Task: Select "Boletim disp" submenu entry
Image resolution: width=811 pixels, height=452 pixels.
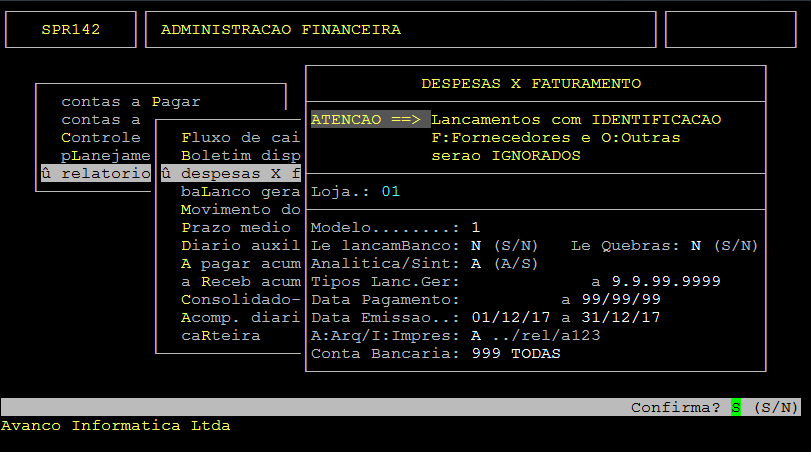Action: click(x=240, y=155)
